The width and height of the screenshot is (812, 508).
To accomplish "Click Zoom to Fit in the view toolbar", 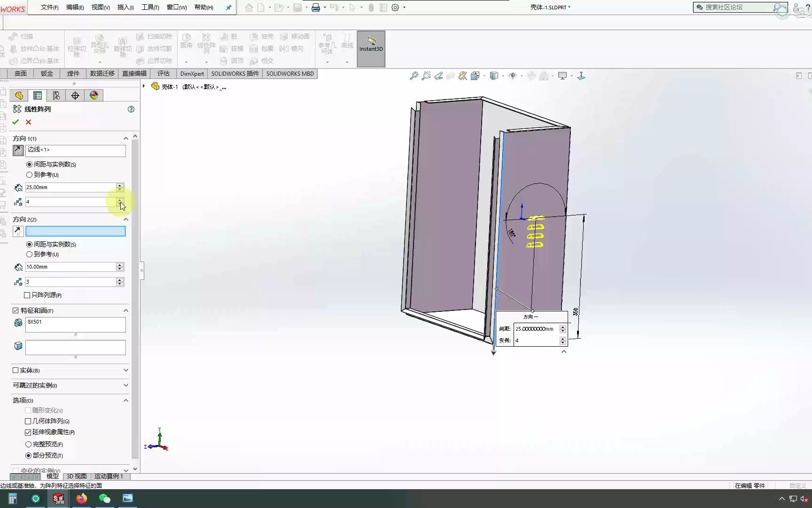I will 414,76.
